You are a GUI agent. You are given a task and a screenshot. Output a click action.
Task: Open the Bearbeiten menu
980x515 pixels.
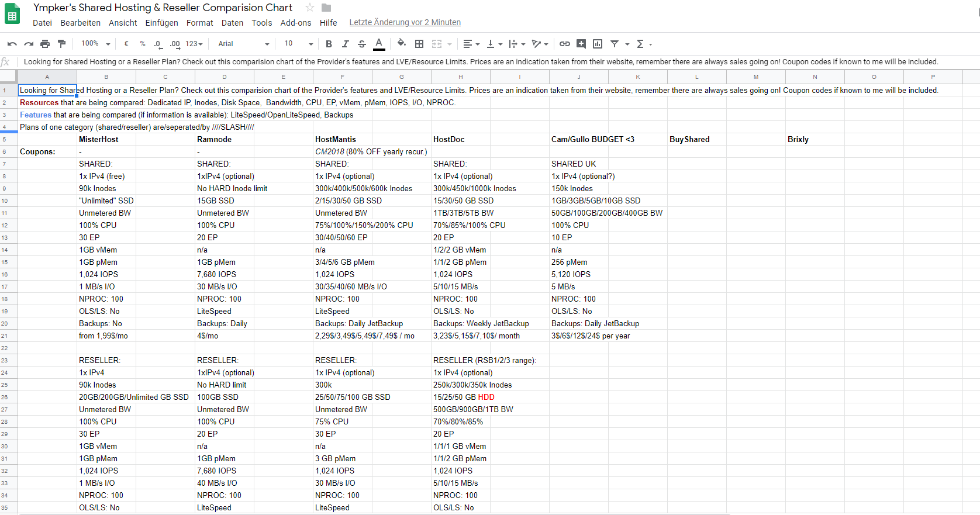(x=81, y=23)
